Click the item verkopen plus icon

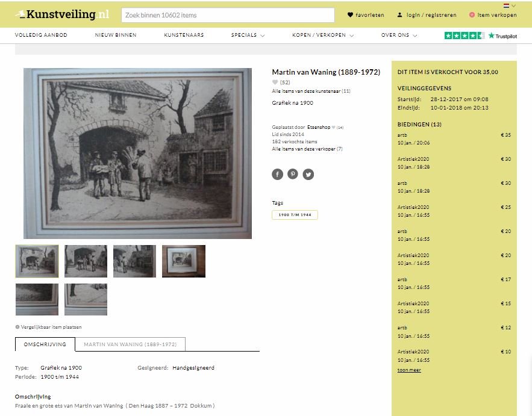pos(472,15)
